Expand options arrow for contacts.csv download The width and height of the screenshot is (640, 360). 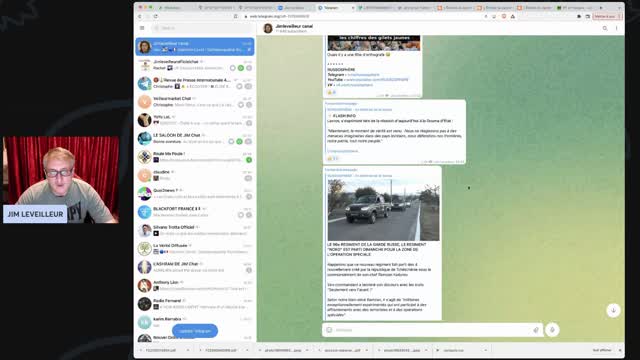coord(485,350)
